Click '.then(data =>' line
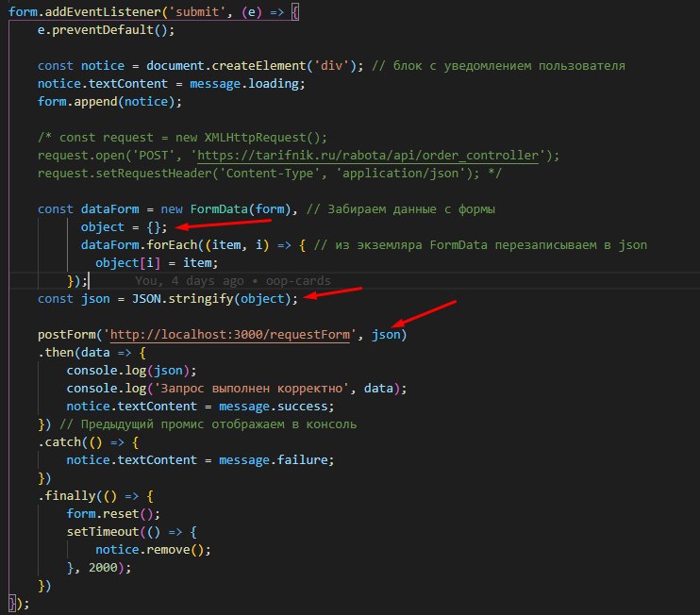The width and height of the screenshot is (700, 615). click(92, 353)
